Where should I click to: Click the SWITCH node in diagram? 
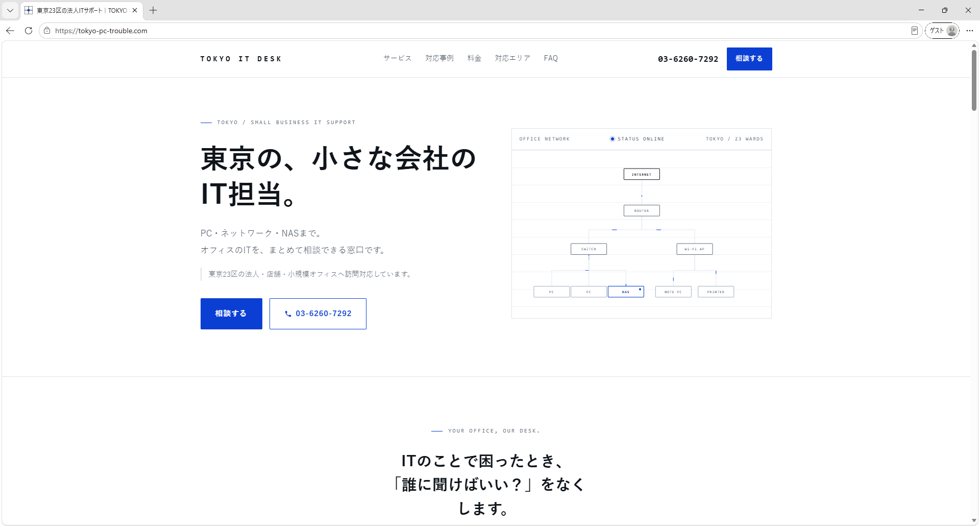589,249
